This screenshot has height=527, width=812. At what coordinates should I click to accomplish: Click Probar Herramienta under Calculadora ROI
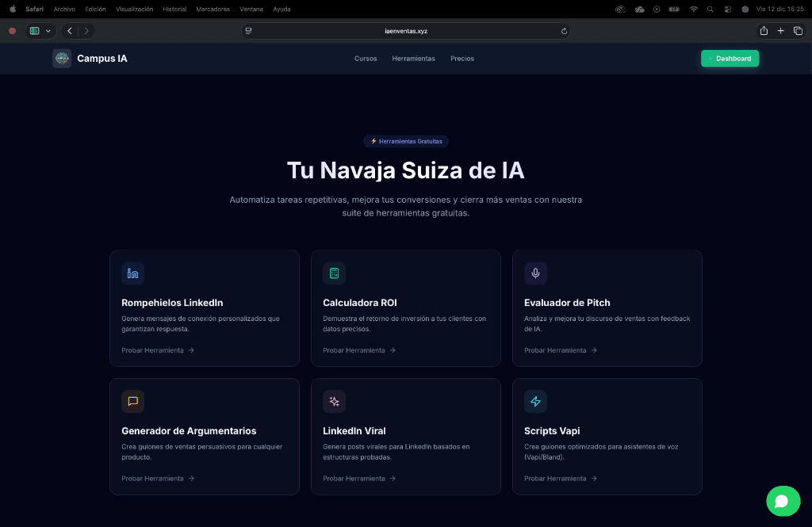click(x=358, y=350)
